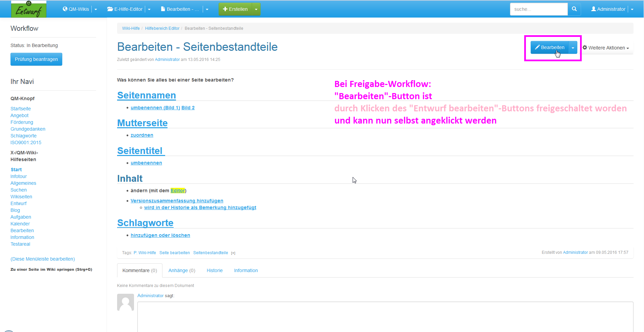This screenshot has height=332, width=644.
Task: Open the QM-Wikis globe menu
Action: [76, 9]
